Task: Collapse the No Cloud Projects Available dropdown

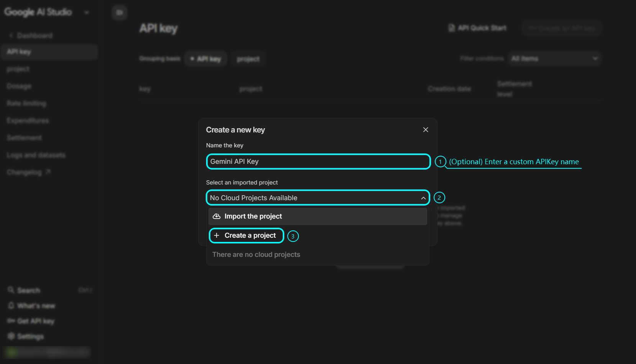Action: [423, 198]
